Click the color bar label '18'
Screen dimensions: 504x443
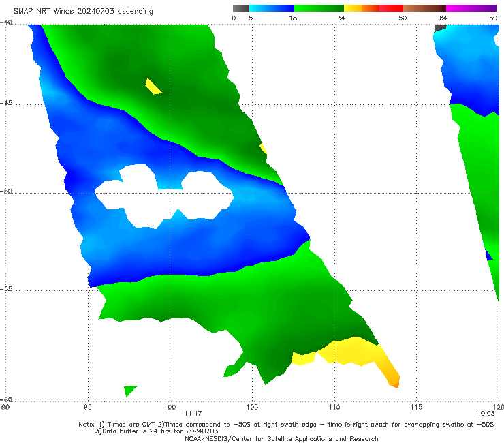tap(293, 18)
